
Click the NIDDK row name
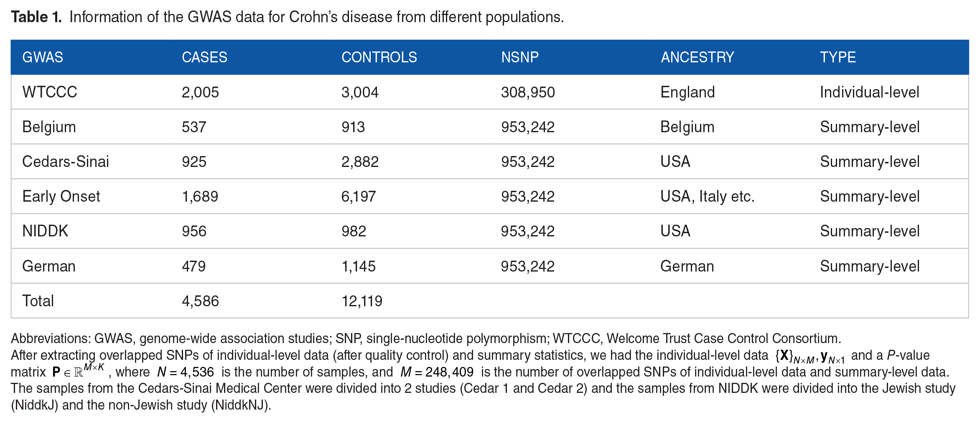tap(45, 231)
